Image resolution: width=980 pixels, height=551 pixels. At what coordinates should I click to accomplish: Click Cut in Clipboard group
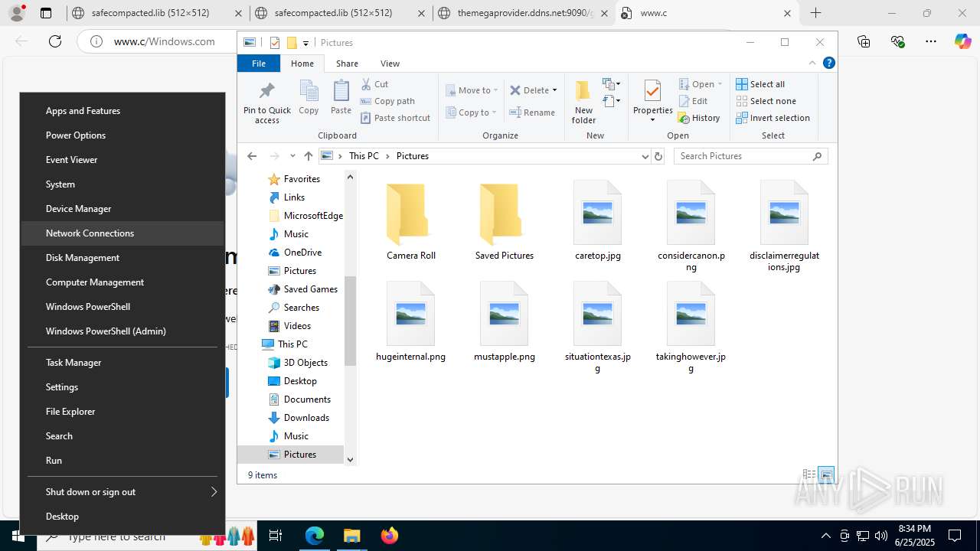tap(374, 84)
